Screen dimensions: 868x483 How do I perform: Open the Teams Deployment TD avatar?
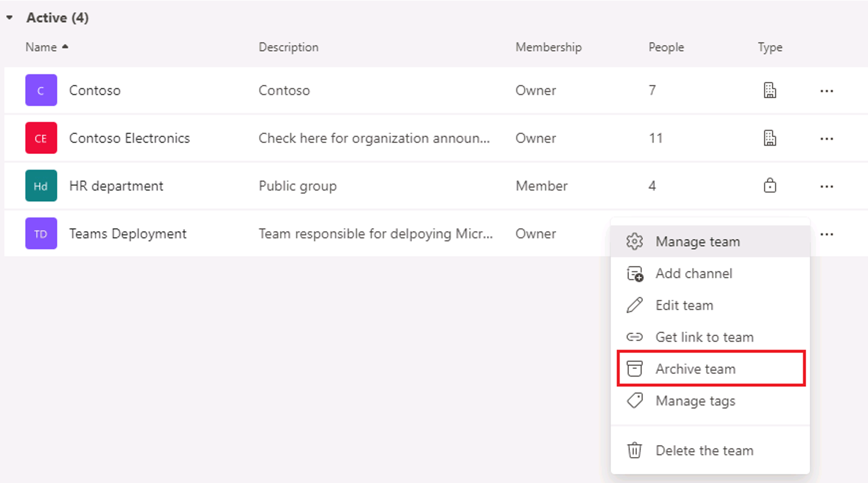pos(41,234)
